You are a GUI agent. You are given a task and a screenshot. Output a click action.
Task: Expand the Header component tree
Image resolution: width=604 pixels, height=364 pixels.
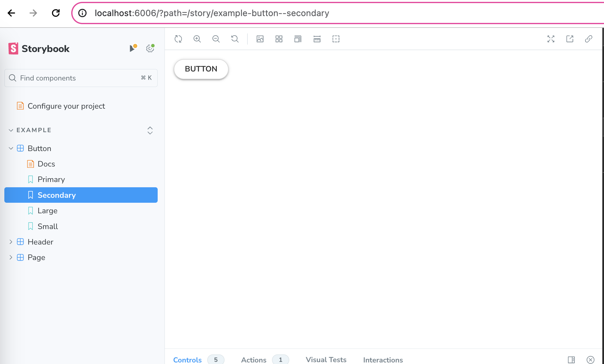pyautogui.click(x=11, y=242)
